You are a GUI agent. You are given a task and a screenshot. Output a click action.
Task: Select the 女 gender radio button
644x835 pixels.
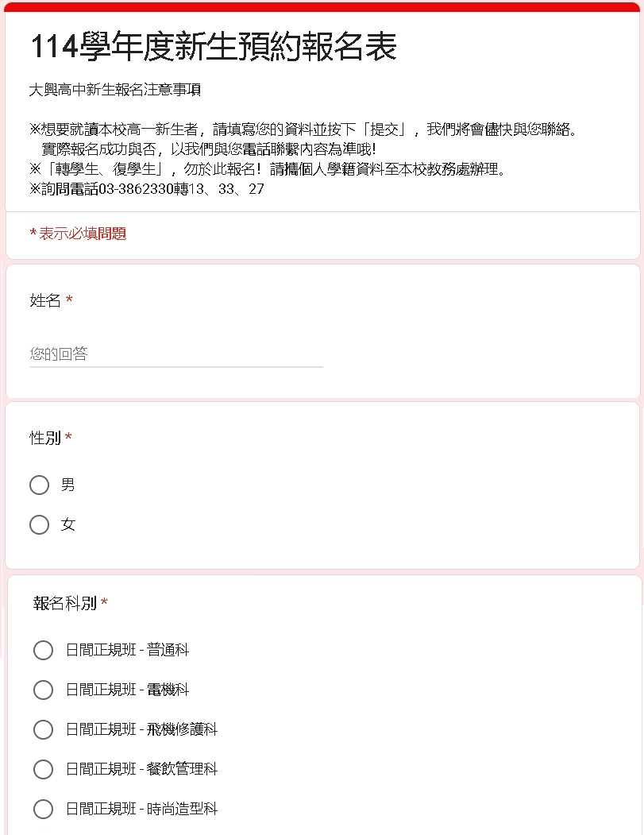[x=40, y=524]
